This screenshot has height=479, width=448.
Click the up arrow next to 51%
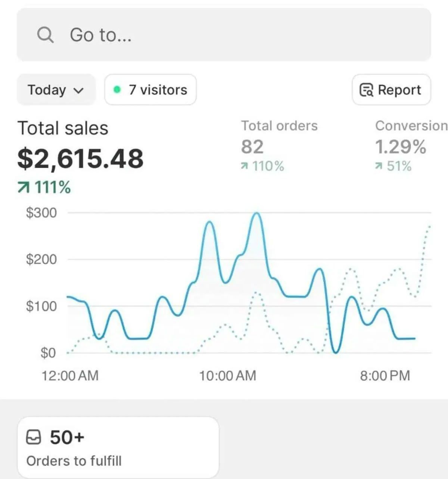point(379,167)
